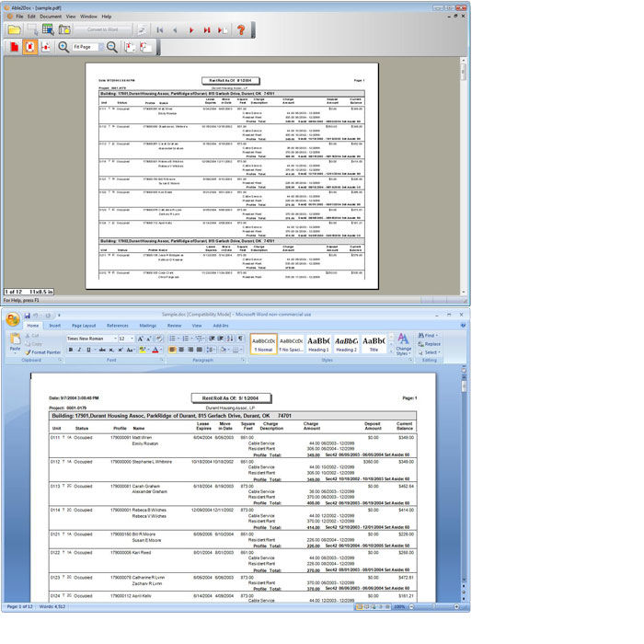This screenshot has width=644, height=644.
Task: Click the table grid conversion icon in Able2Doc
Action: click(x=48, y=29)
